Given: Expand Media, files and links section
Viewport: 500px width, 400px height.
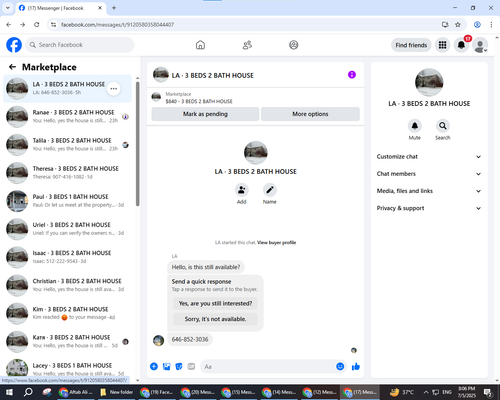Looking at the screenshot, I should (x=429, y=191).
